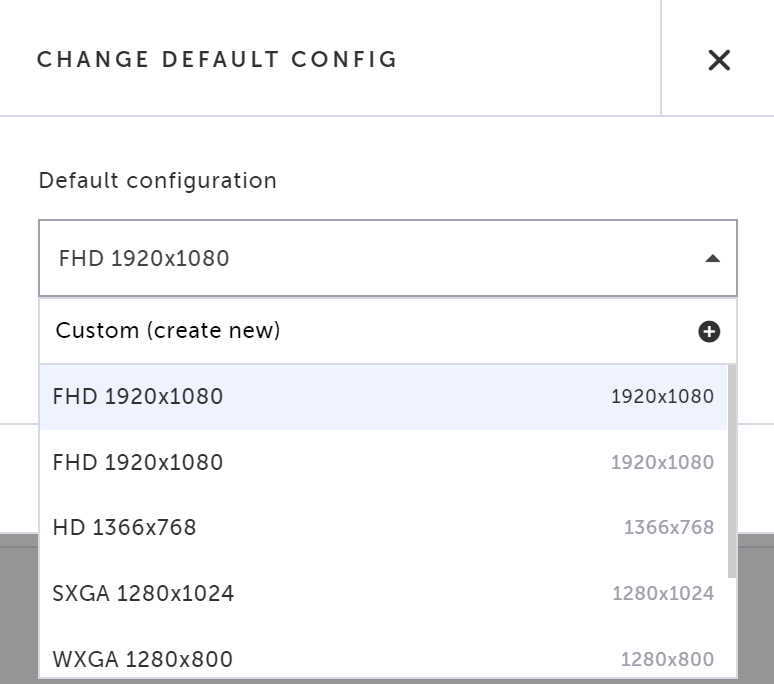Click the Default configuration combo box field
The height and width of the screenshot is (684, 774).
click(387, 258)
